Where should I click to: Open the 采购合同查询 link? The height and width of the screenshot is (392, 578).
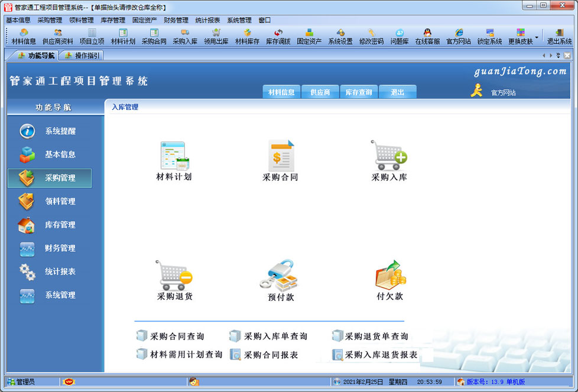point(177,336)
